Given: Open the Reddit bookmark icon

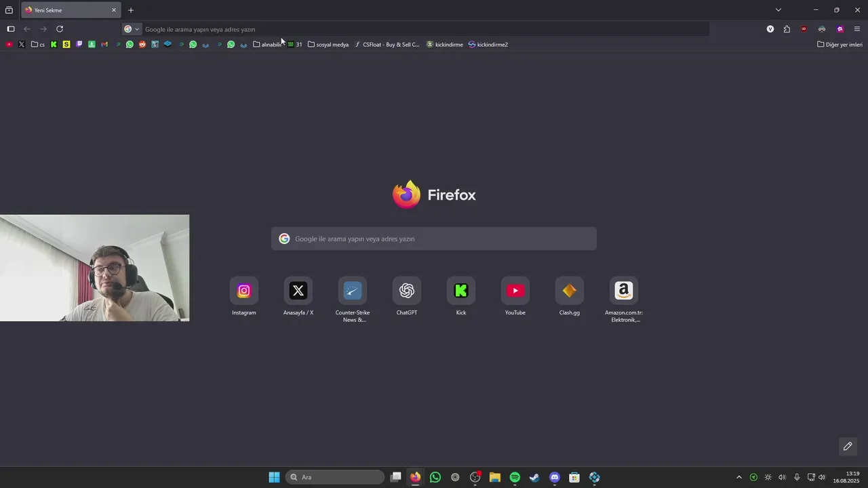Looking at the screenshot, I should [x=142, y=45].
